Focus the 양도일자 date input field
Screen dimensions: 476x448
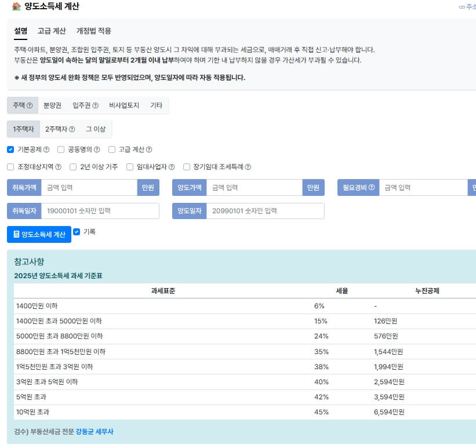click(265, 211)
